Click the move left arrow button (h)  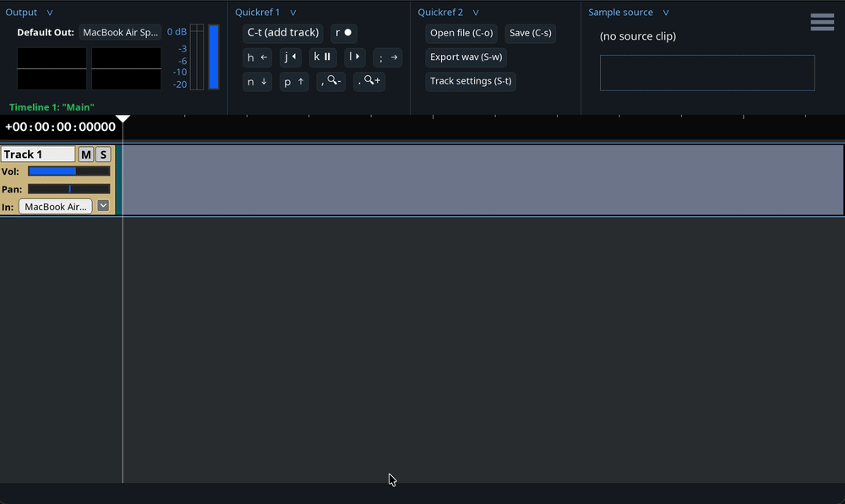257,57
